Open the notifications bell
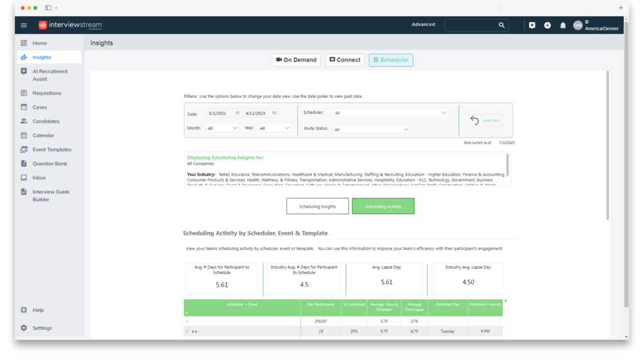 pos(563,25)
